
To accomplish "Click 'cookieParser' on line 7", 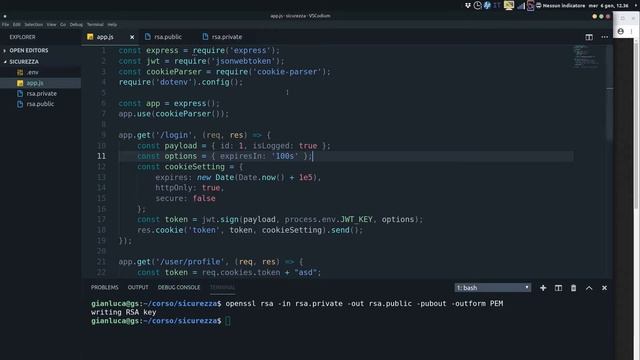I will pyautogui.click(x=183, y=114).
